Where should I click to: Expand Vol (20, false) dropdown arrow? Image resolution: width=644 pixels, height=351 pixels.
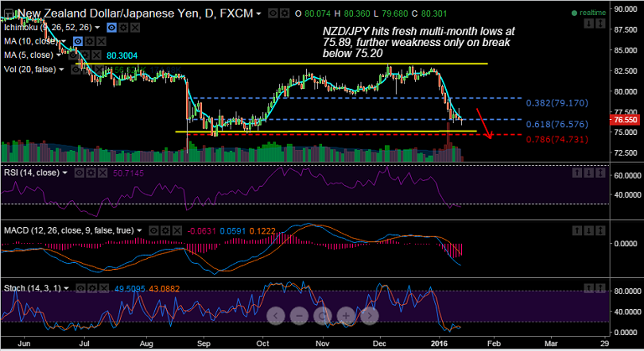point(61,70)
